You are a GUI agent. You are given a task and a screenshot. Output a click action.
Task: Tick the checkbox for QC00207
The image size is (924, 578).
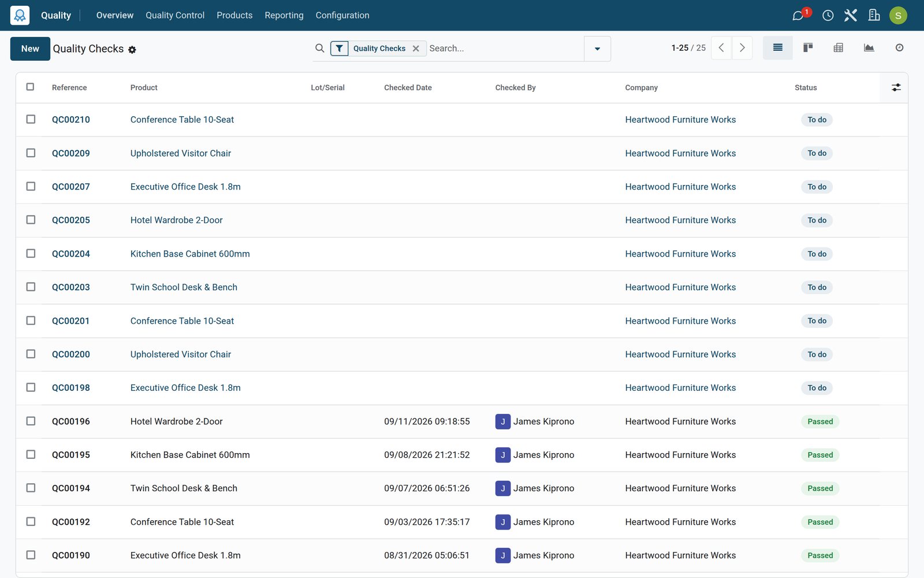[31, 186]
